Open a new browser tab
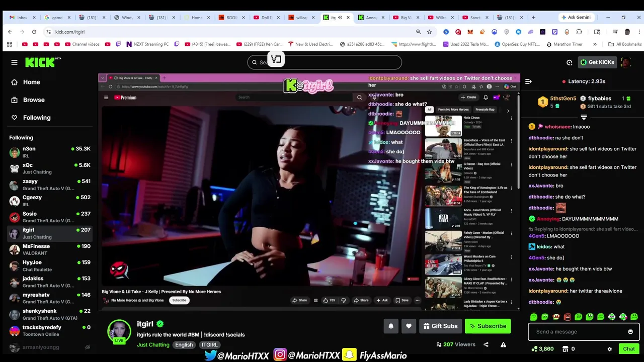Viewport: 644px width, 362px height. 533,18
